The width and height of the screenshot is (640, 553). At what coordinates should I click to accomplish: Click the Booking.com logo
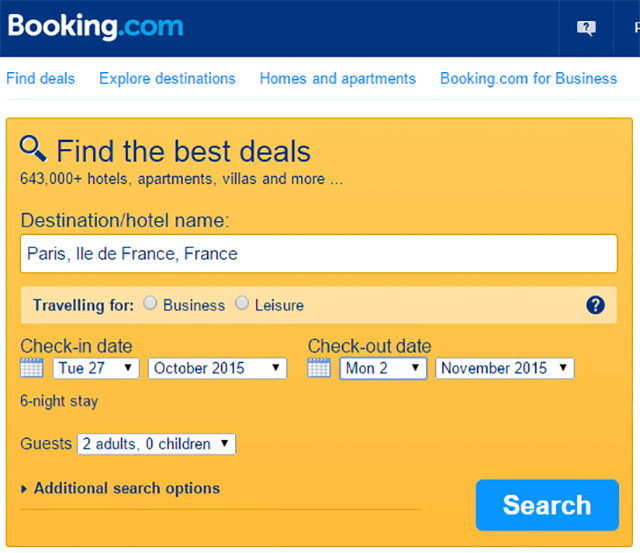click(95, 27)
